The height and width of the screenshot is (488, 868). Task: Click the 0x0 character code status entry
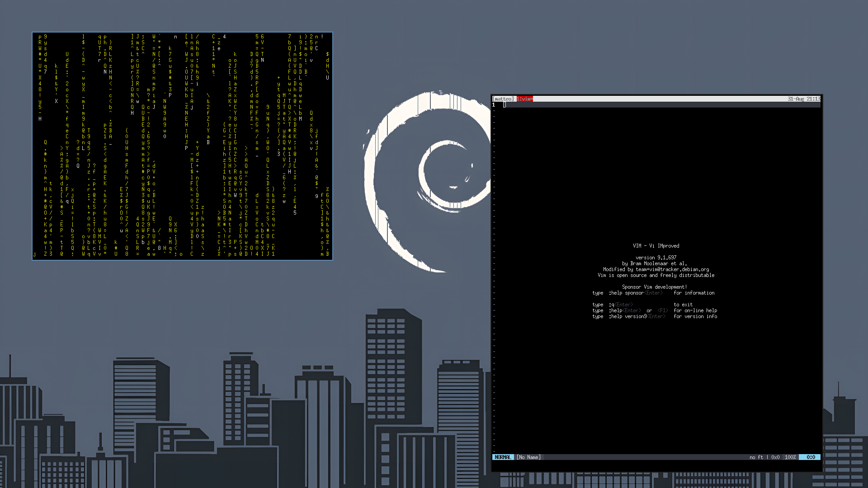775,457
